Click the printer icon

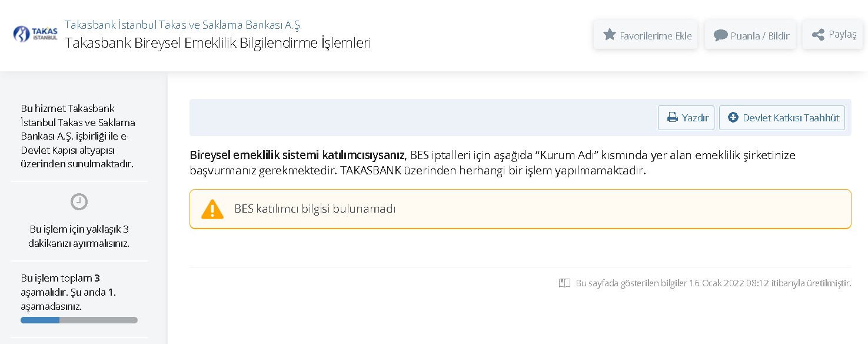coord(672,118)
